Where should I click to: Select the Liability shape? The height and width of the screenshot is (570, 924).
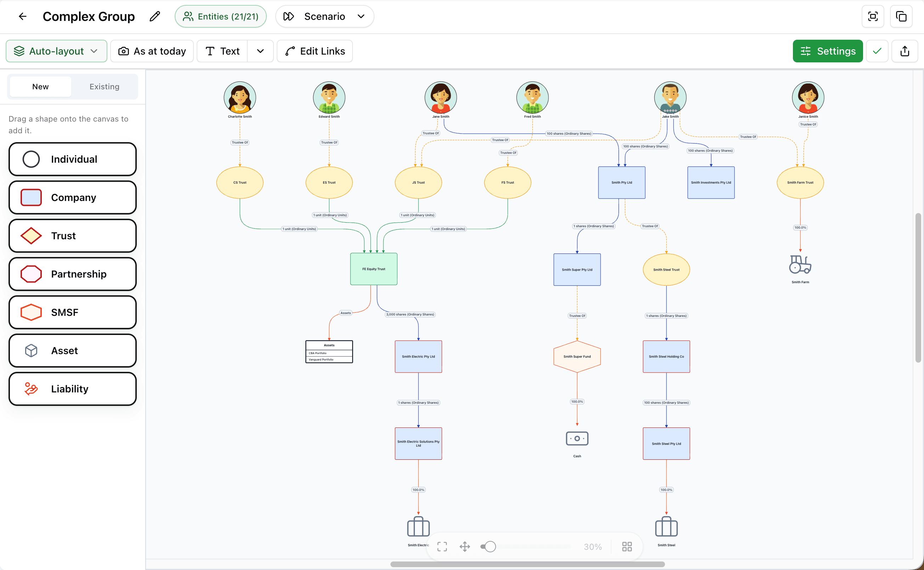(x=73, y=389)
